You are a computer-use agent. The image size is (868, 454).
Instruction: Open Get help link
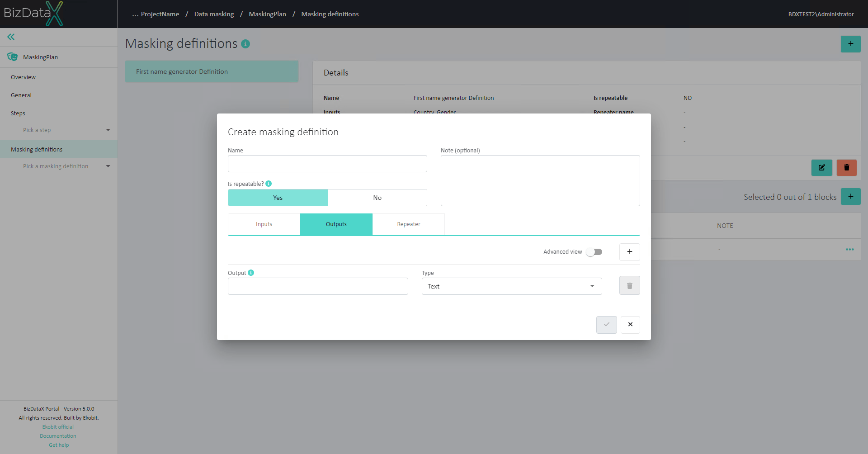click(59, 445)
